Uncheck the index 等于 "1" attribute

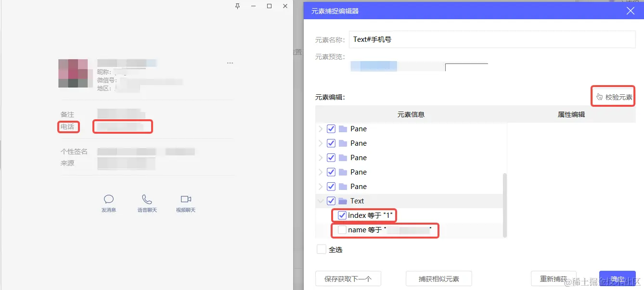click(342, 215)
